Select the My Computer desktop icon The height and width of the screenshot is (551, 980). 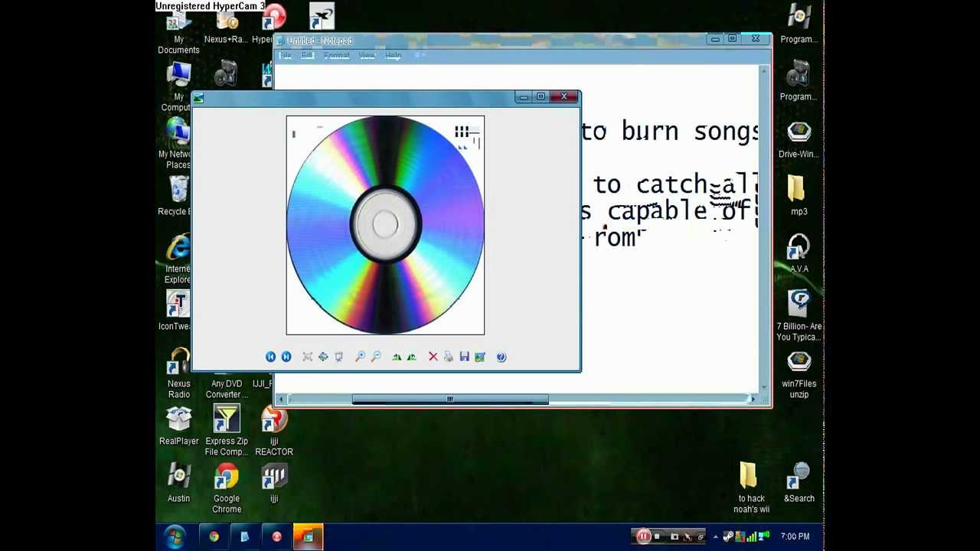[178, 87]
